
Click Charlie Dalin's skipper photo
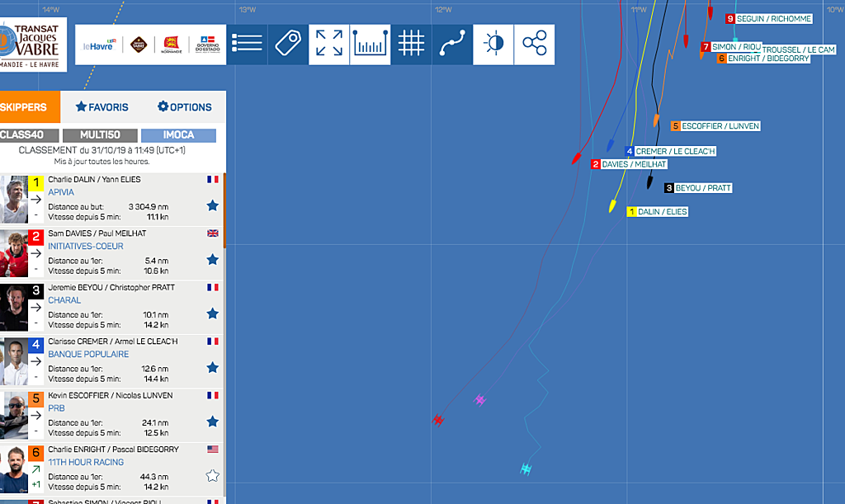14,200
